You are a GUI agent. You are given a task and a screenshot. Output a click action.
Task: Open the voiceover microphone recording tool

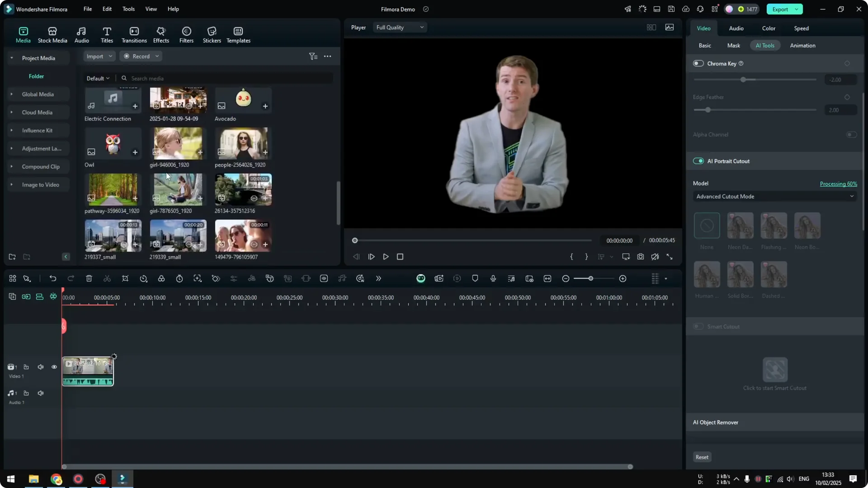(x=493, y=278)
